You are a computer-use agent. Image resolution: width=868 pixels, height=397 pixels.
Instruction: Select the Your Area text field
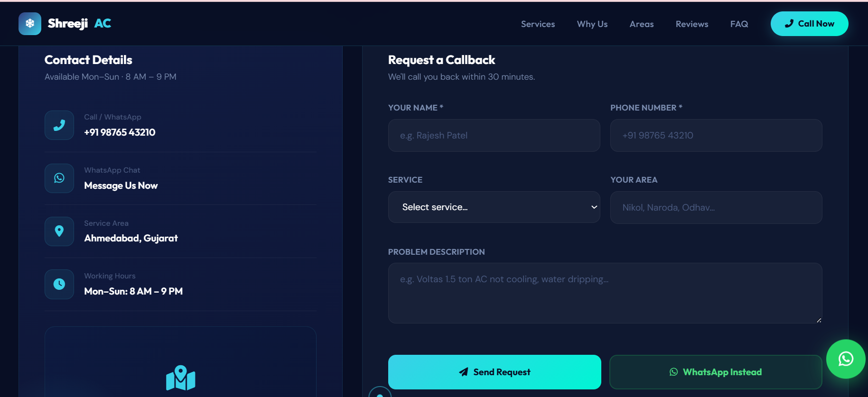716,208
